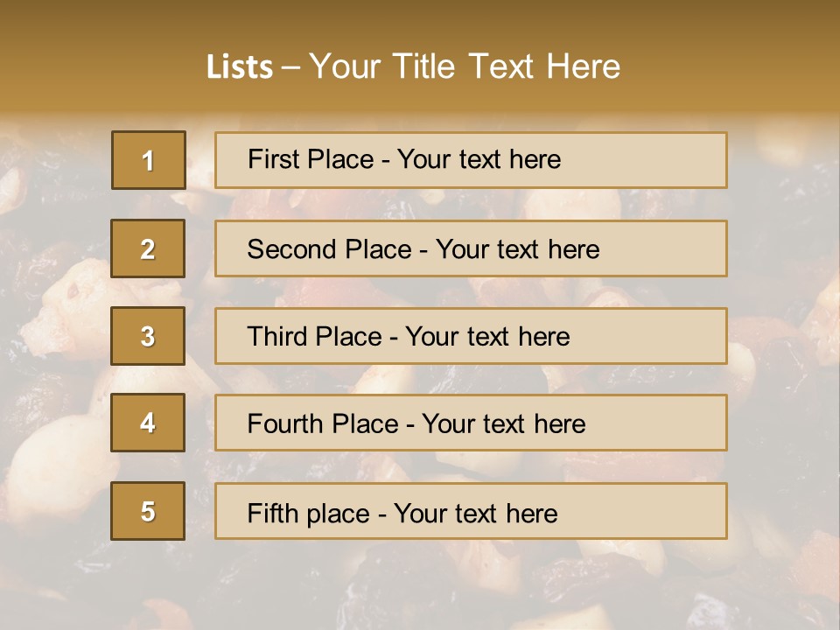Image resolution: width=840 pixels, height=630 pixels.
Task: Click "Your Title Text Here" in the heading
Action: 465,66
